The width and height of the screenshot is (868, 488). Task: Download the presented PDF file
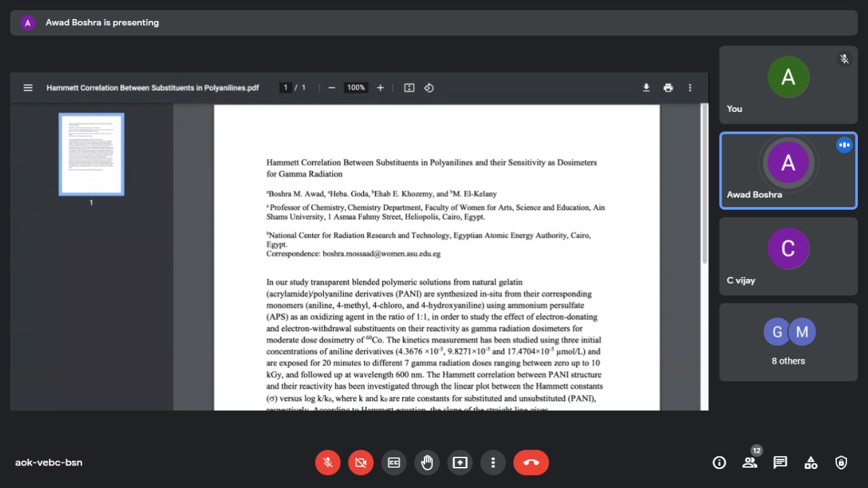(646, 88)
